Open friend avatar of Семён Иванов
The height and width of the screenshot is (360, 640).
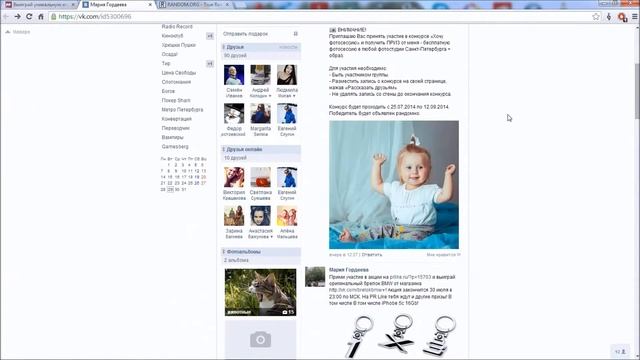point(234,75)
